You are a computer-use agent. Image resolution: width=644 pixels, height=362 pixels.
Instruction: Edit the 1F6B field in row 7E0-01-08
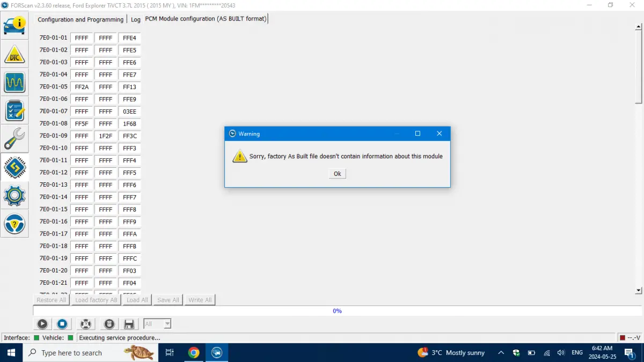click(129, 124)
